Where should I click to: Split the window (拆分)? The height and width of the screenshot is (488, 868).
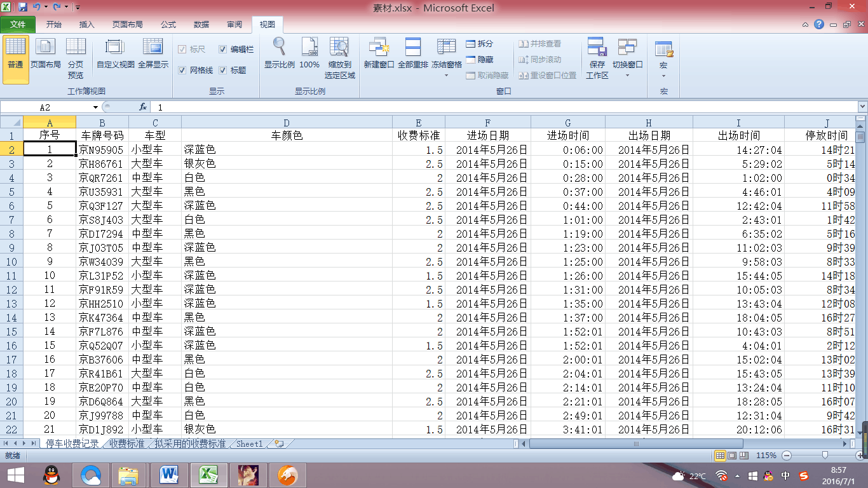pyautogui.click(x=480, y=44)
